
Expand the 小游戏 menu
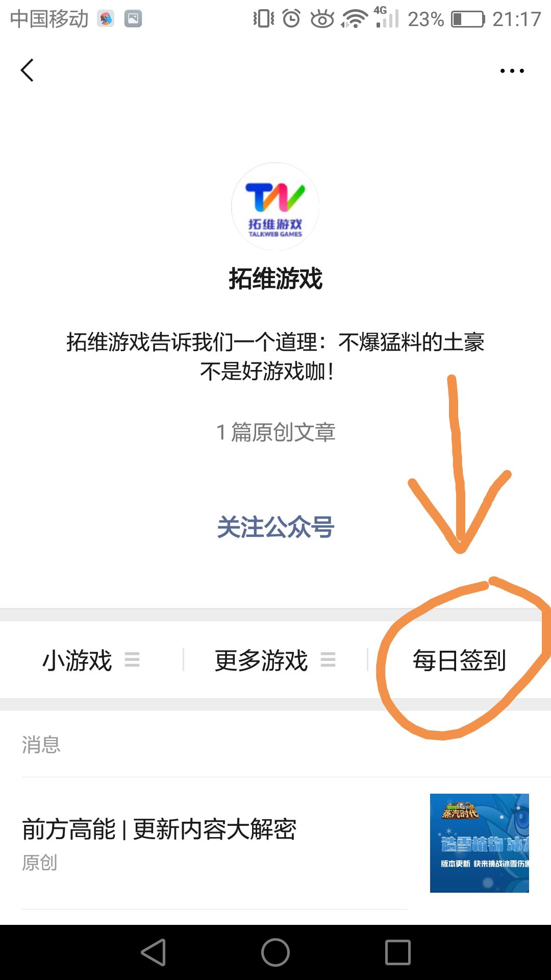92,660
